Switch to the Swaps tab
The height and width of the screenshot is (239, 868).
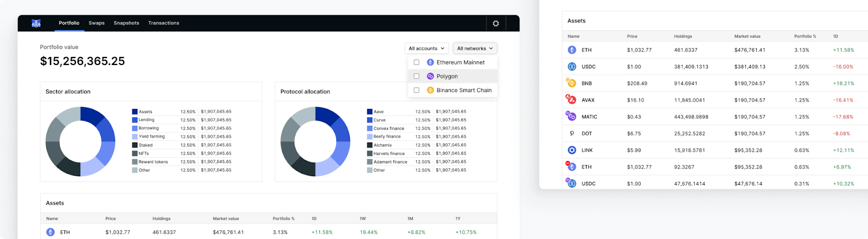point(97,23)
